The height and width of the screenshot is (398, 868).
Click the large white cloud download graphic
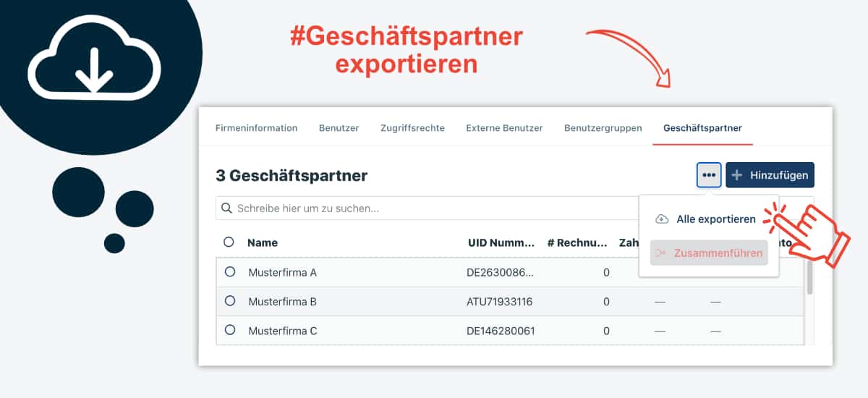click(x=94, y=57)
